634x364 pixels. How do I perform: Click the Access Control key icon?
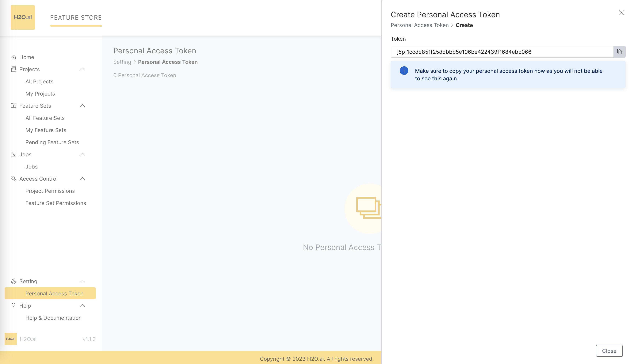[x=14, y=179]
